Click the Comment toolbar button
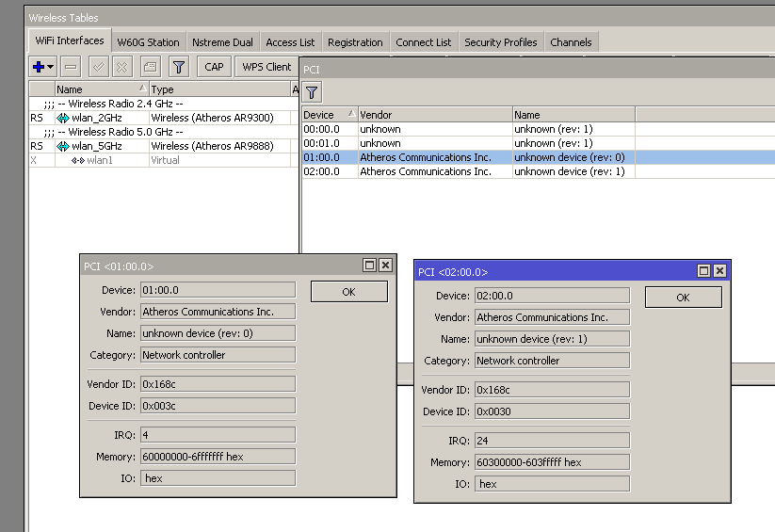The image size is (775, 532). [151, 67]
